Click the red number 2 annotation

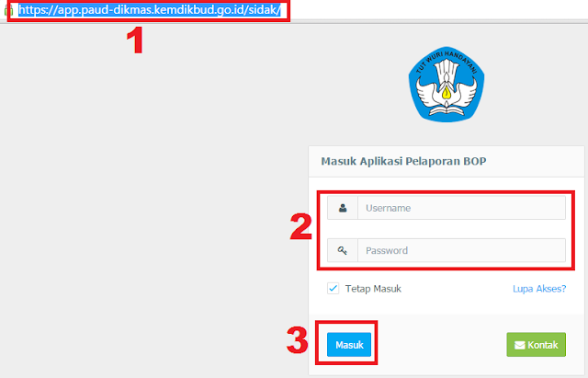point(300,227)
